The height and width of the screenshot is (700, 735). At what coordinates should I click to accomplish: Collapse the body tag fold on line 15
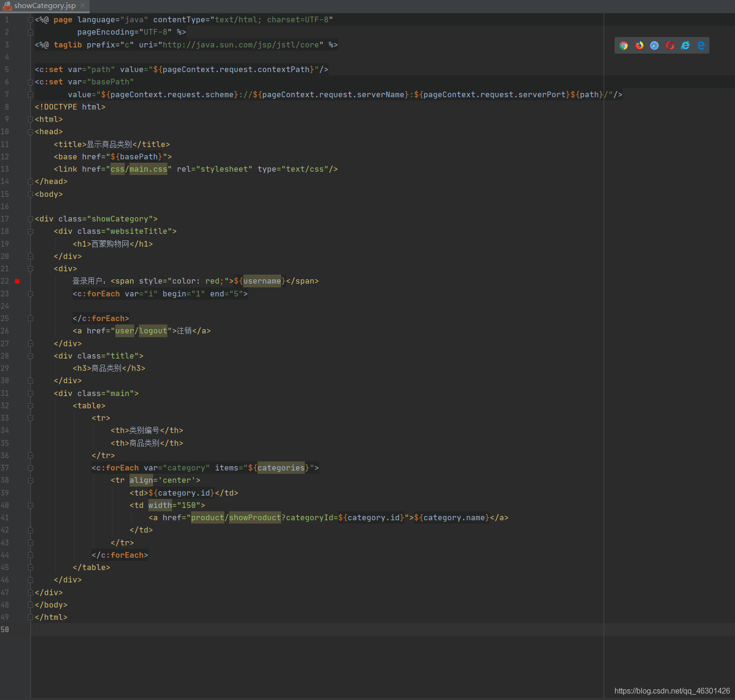tap(30, 194)
